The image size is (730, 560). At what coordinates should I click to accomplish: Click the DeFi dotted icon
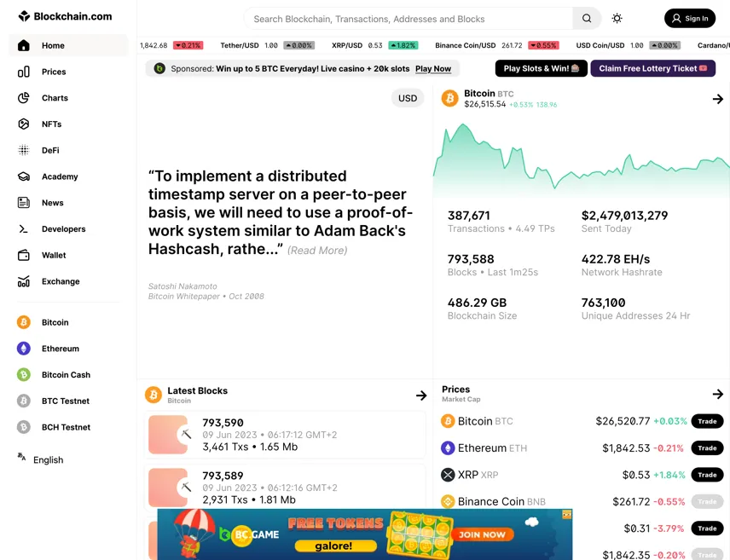(x=24, y=150)
